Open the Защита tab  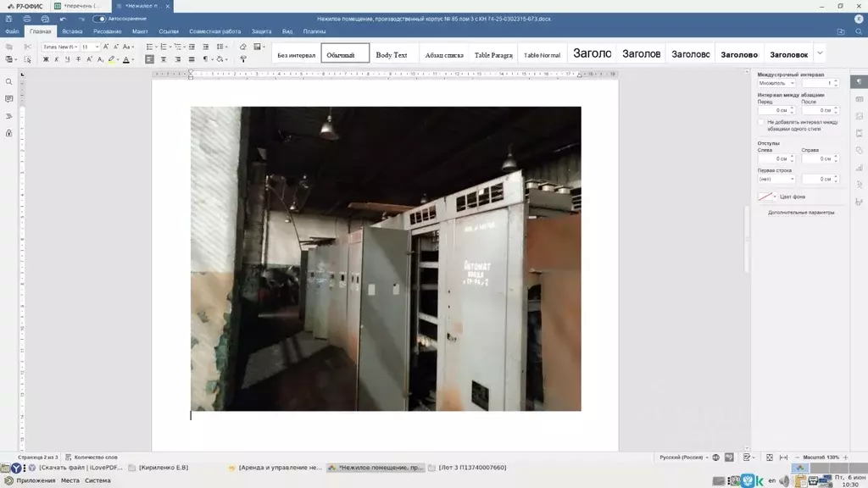[261, 31]
